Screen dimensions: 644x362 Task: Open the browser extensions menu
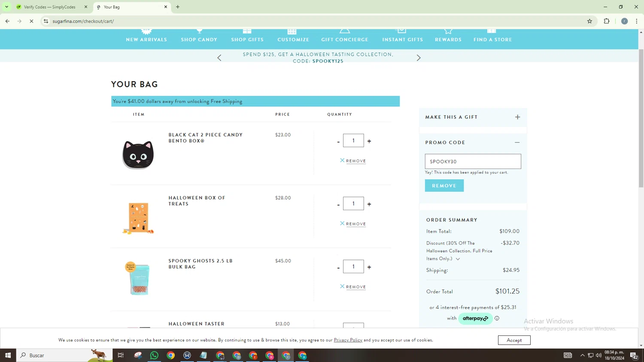pos(607,21)
